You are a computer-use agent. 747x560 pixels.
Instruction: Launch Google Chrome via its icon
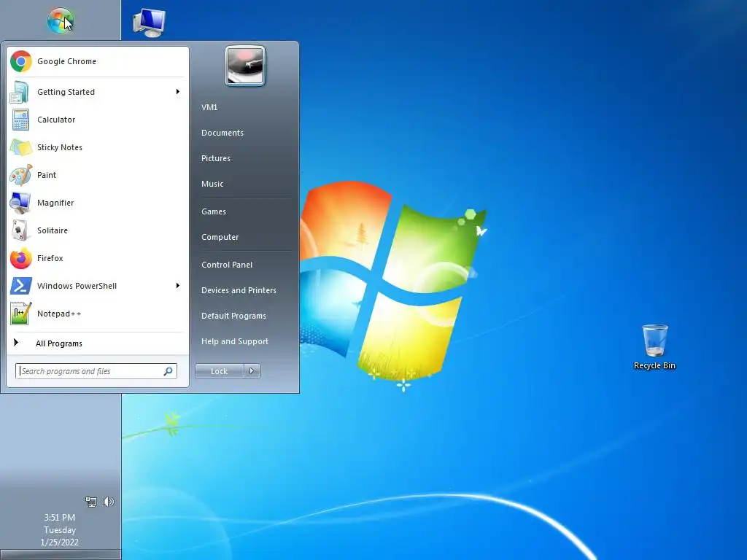21,61
